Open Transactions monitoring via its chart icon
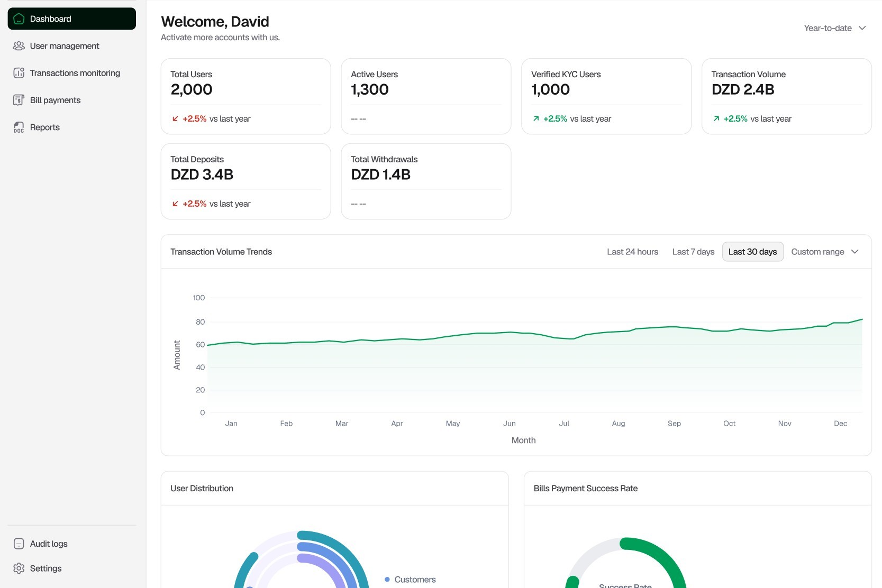 (19, 72)
